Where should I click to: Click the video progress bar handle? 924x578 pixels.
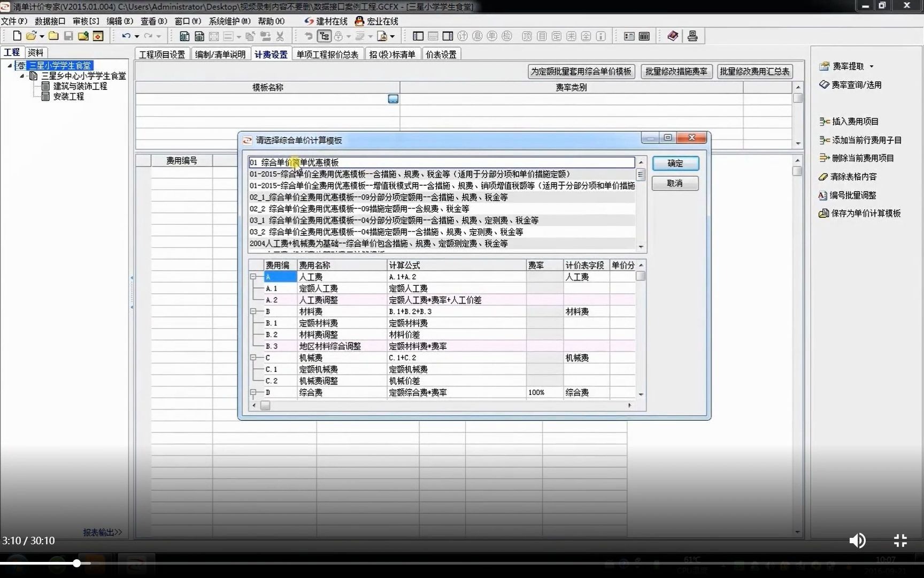77,563
